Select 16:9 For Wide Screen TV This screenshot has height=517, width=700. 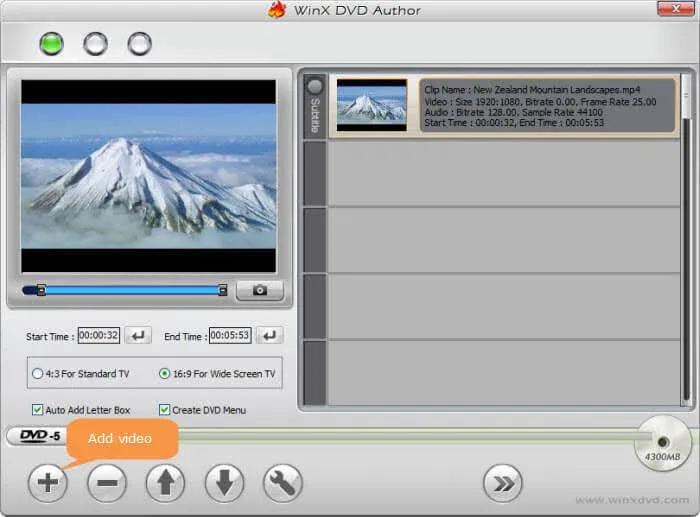(x=165, y=374)
